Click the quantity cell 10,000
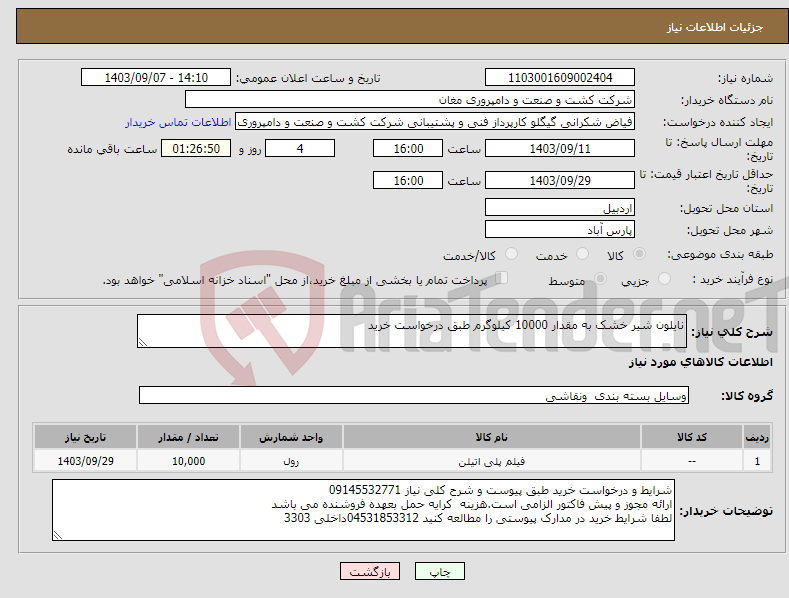 click(188, 461)
